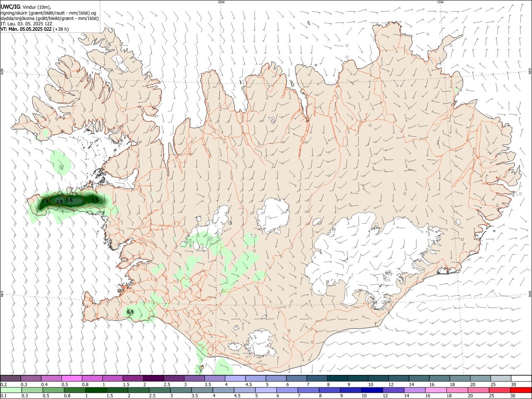Select the dusky purple 0.2 swatch in upper legend
The height and width of the screenshot is (399, 532).
10,378
